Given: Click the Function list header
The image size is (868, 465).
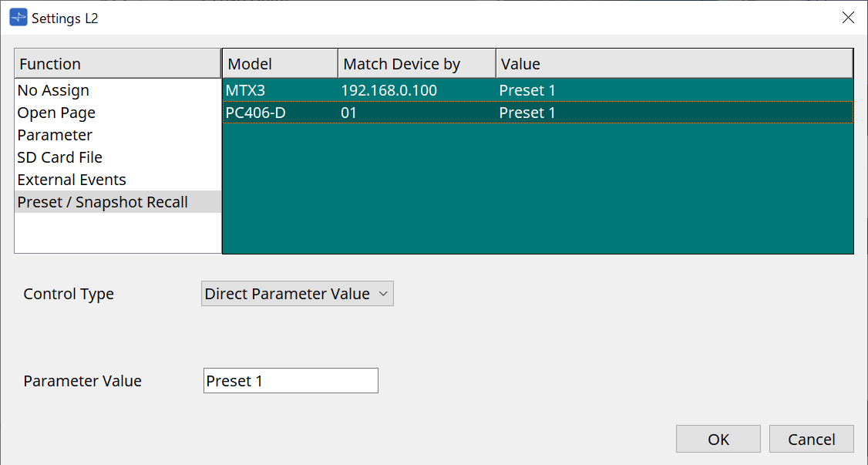Looking at the screenshot, I should [117, 64].
